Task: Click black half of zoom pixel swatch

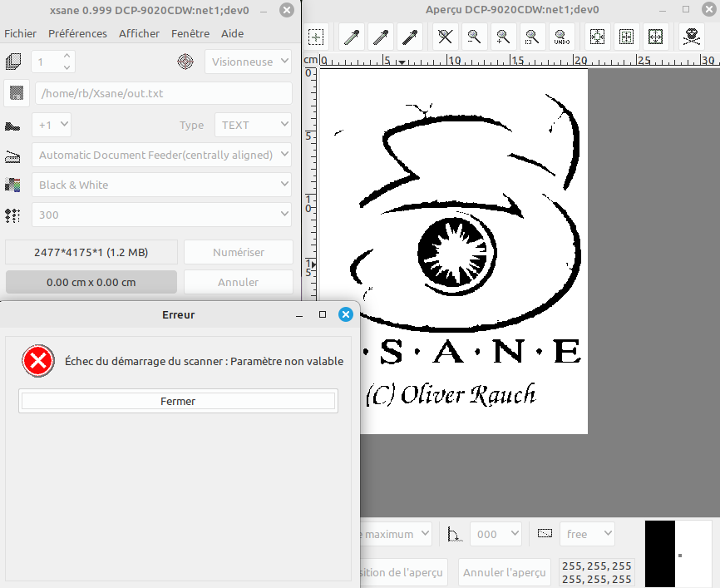Action: (660, 554)
